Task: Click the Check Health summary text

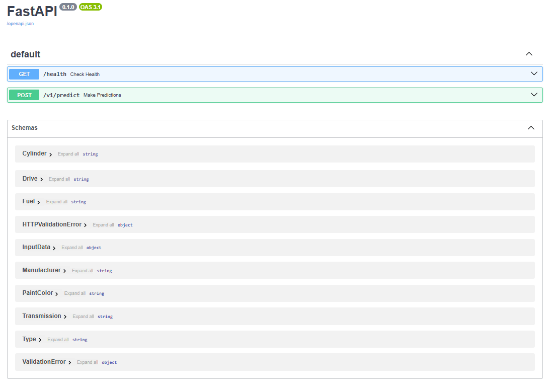Action: 85,74
